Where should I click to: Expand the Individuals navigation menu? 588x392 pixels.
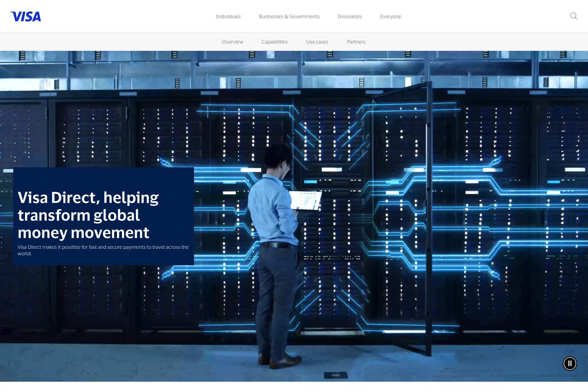[228, 16]
